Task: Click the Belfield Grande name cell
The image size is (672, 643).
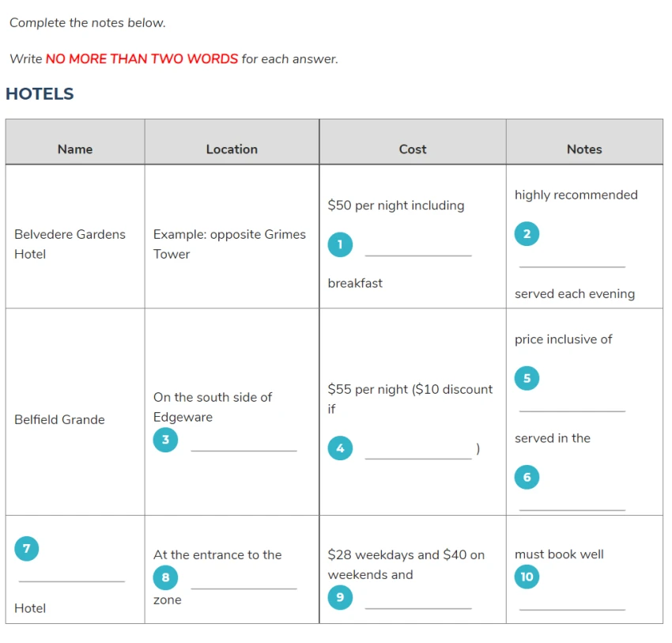Action: point(75,412)
